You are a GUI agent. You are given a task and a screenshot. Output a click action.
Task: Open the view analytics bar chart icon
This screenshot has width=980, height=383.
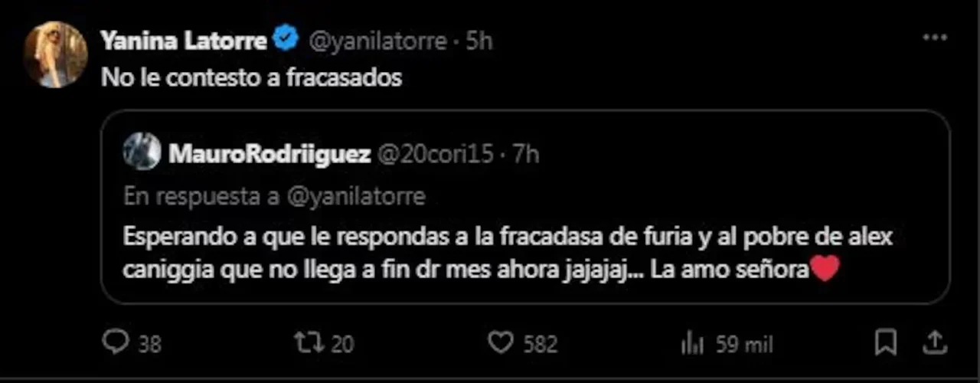692,343
